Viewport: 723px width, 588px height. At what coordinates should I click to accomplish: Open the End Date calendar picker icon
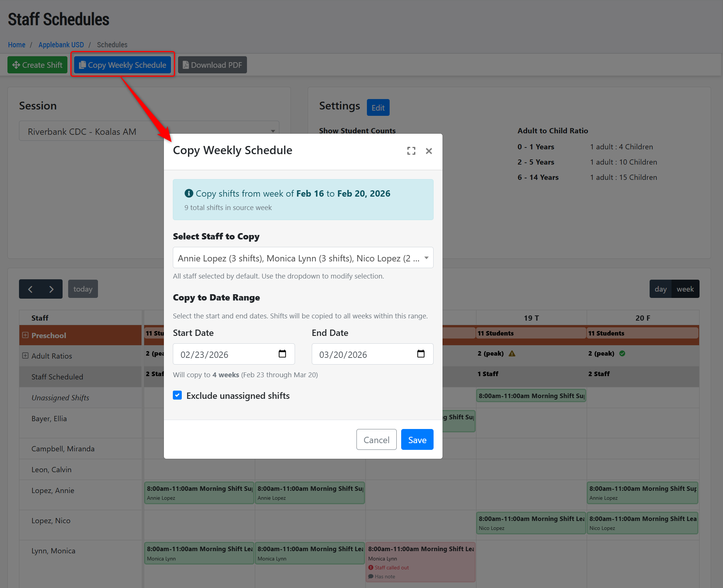421,354
